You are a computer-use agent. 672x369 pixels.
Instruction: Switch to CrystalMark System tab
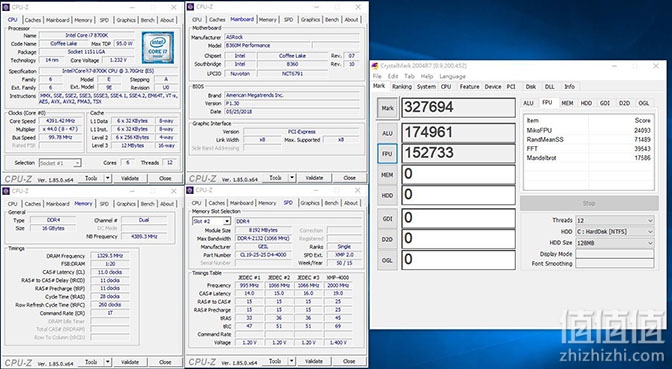point(426,87)
